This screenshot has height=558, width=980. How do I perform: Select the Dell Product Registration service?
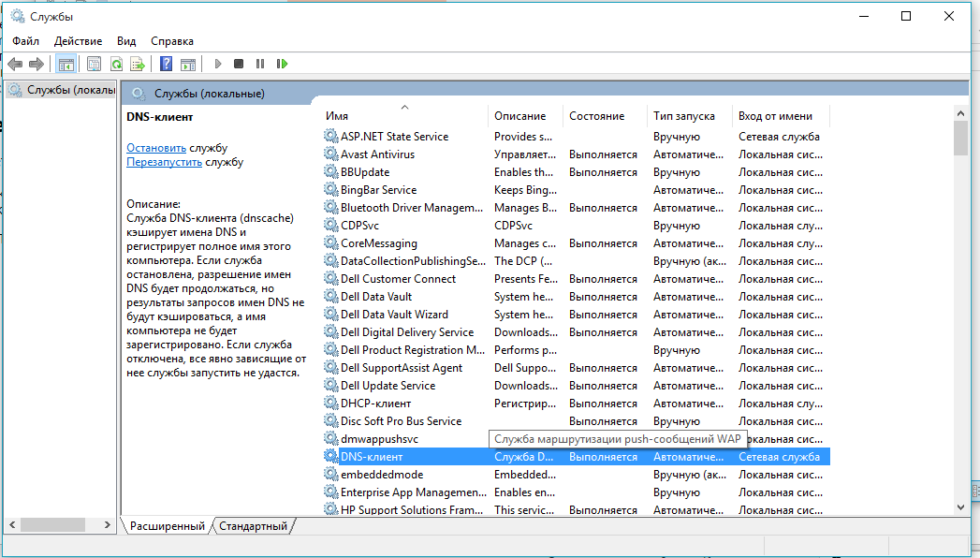413,350
